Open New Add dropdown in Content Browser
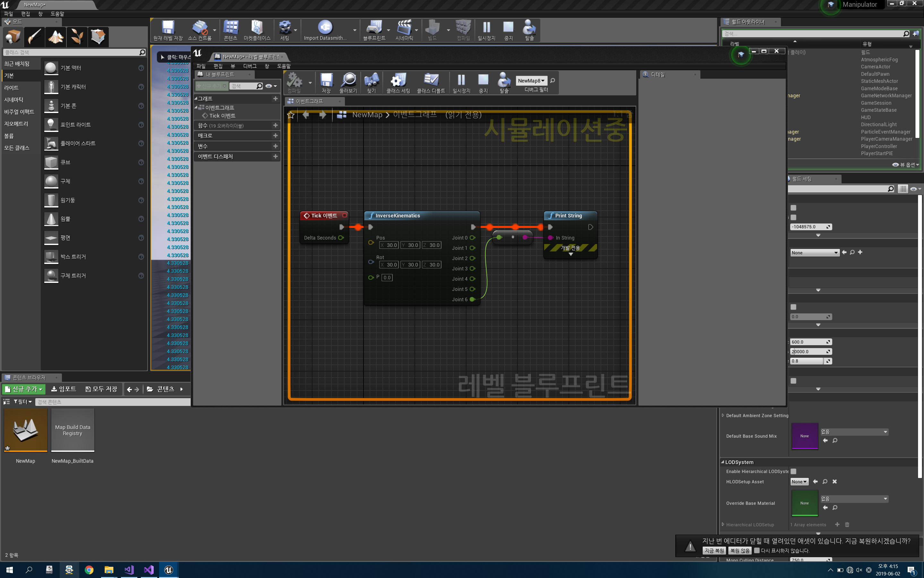 [24, 389]
